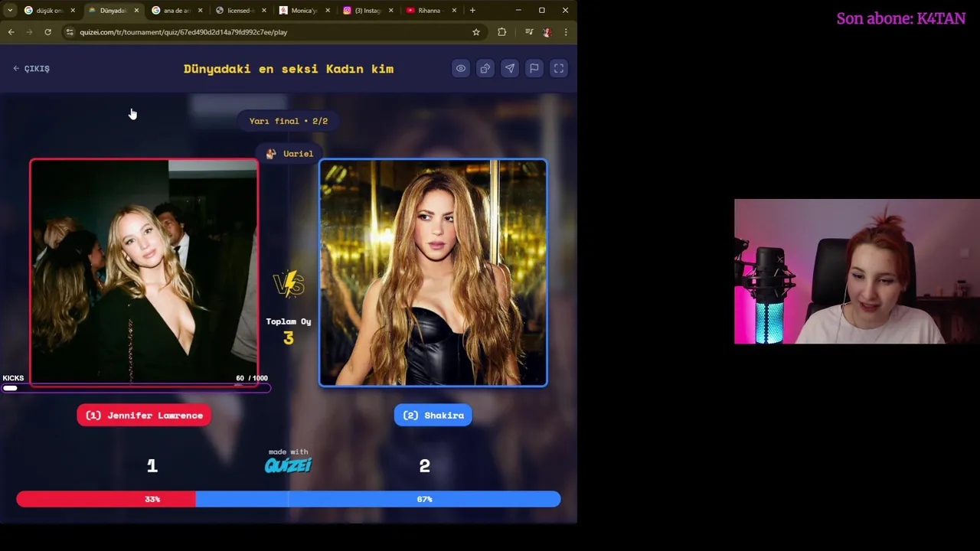Report quiz using the flag icon
This screenshot has width=980, height=551.
pyautogui.click(x=534, y=69)
